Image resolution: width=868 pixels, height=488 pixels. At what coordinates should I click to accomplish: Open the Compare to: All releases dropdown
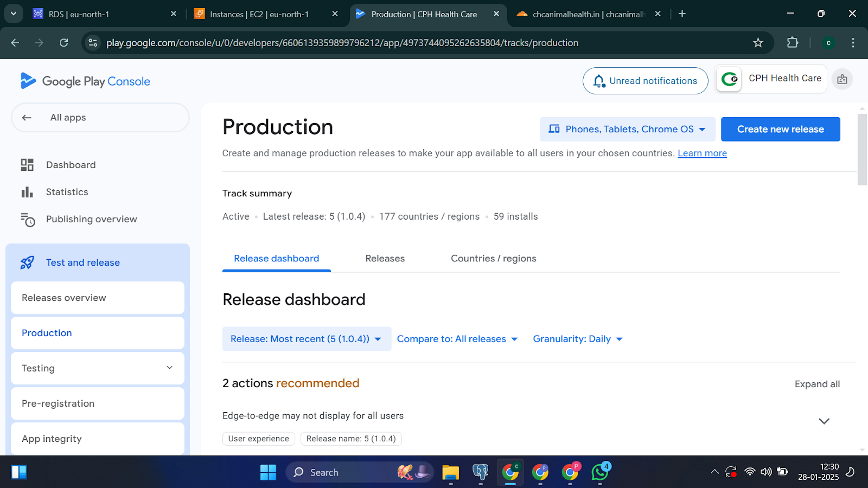(457, 339)
